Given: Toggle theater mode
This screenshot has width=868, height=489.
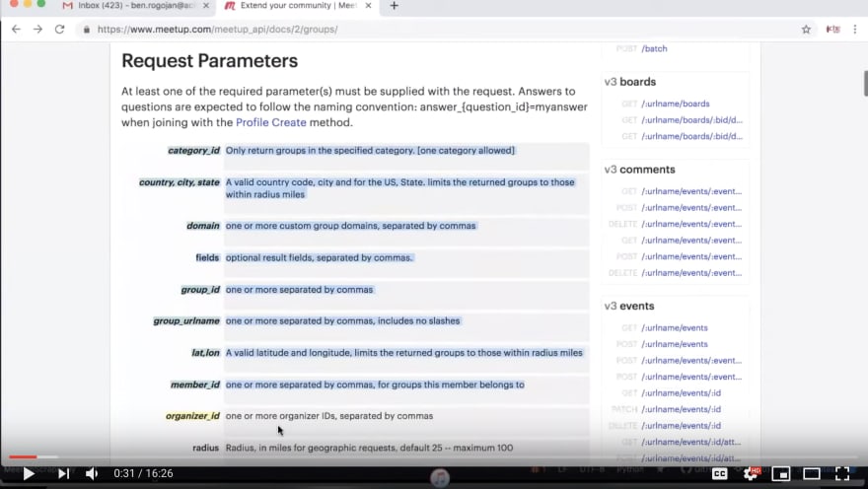Looking at the screenshot, I should click(x=812, y=473).
